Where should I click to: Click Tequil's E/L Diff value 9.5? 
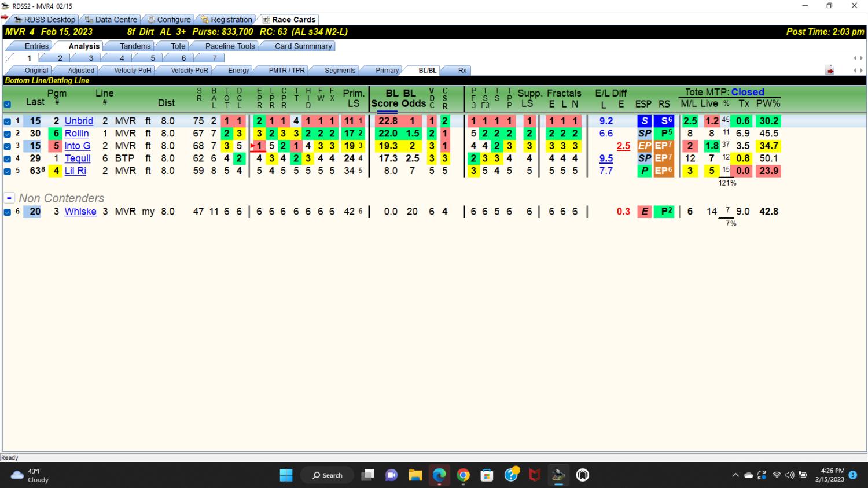606,158
